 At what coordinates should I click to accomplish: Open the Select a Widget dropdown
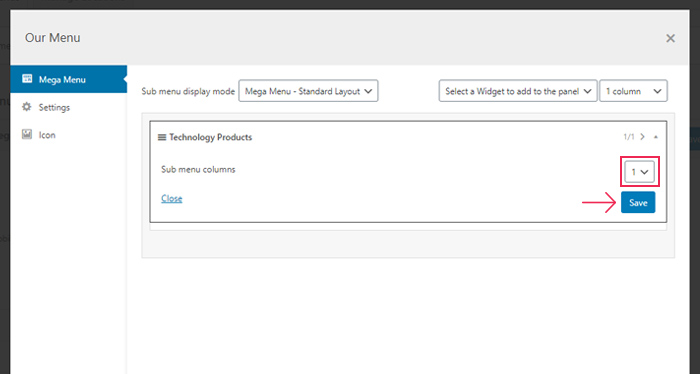[518, 91]
